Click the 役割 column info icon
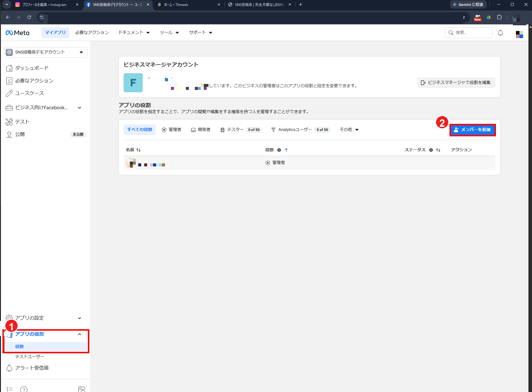Screen dimensions: 532x392 tap(279, 150)
